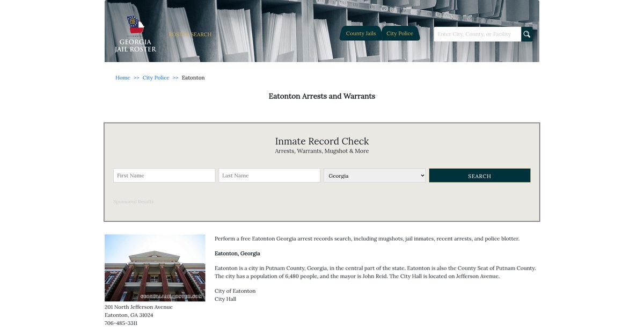Focus the city, county, or facility search box
The height and width of the screenshot is (333, 644).
click(477, 34)
